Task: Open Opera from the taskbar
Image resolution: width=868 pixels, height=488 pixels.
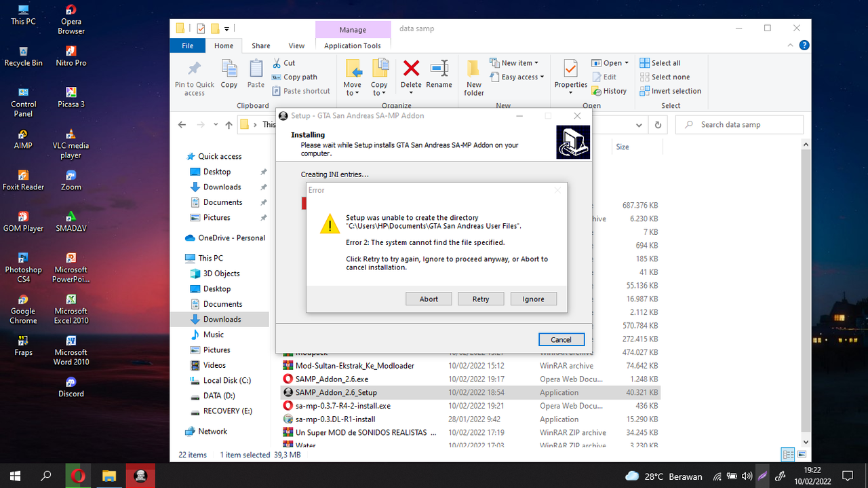Action: click(78, 476)
